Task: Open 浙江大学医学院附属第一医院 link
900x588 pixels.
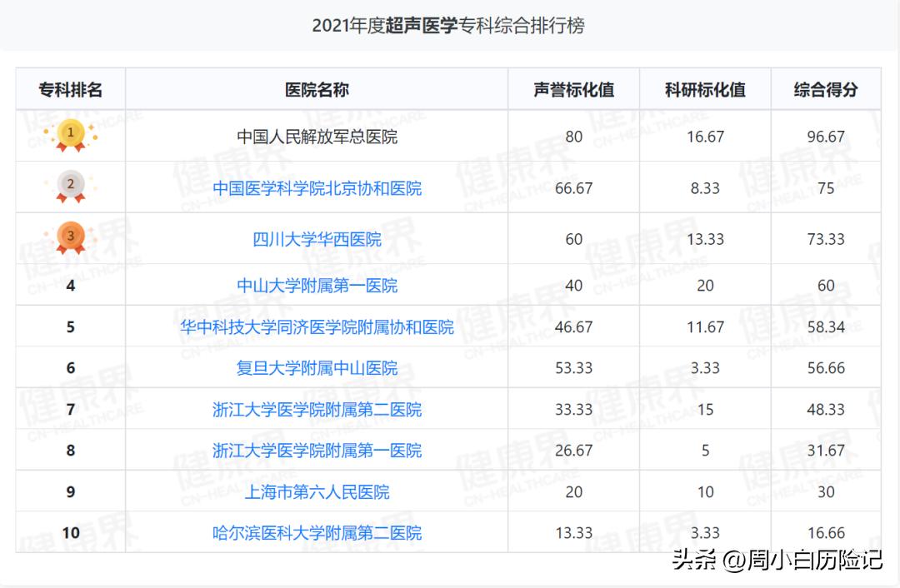Action: coord(317,451)
